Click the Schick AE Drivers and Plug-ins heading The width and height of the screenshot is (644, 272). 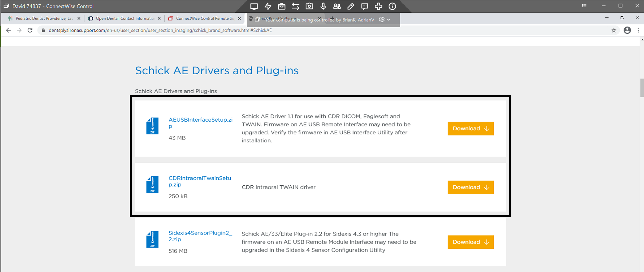click(x=217, y=70)
